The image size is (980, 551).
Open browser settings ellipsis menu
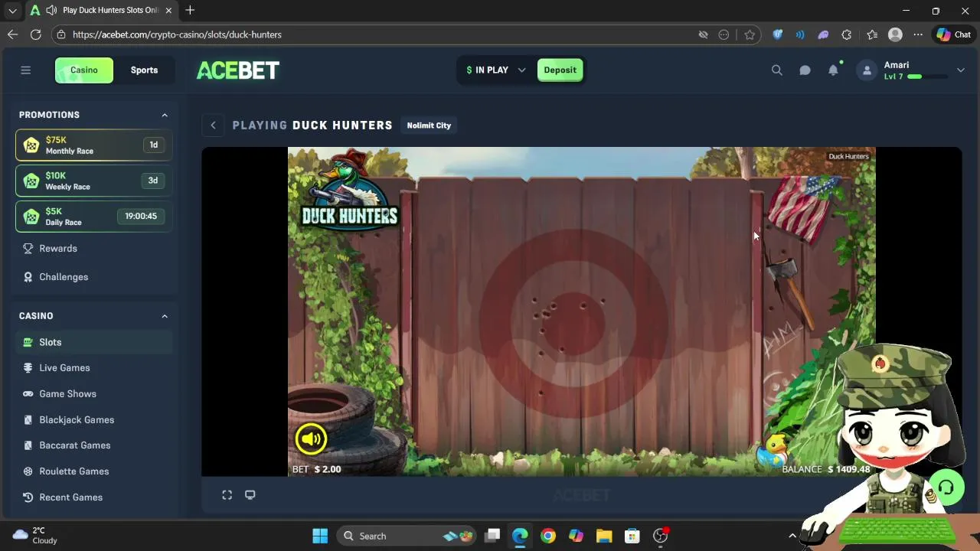918,34
